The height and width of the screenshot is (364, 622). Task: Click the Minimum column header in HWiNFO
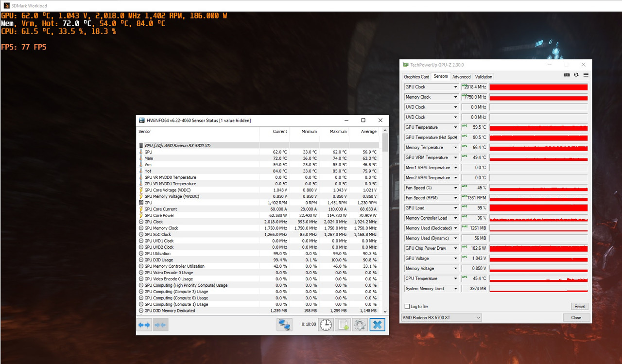[304, 132]
